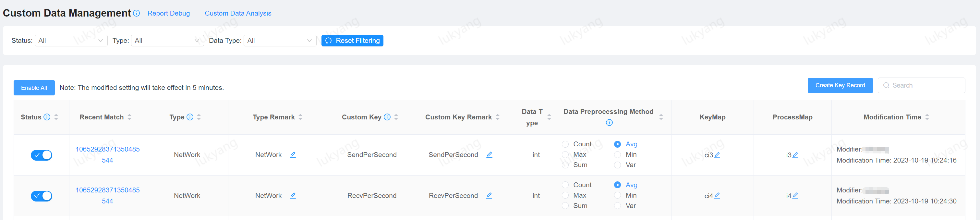
Task: Go to the Report Debug page
Action: point(169,13)
